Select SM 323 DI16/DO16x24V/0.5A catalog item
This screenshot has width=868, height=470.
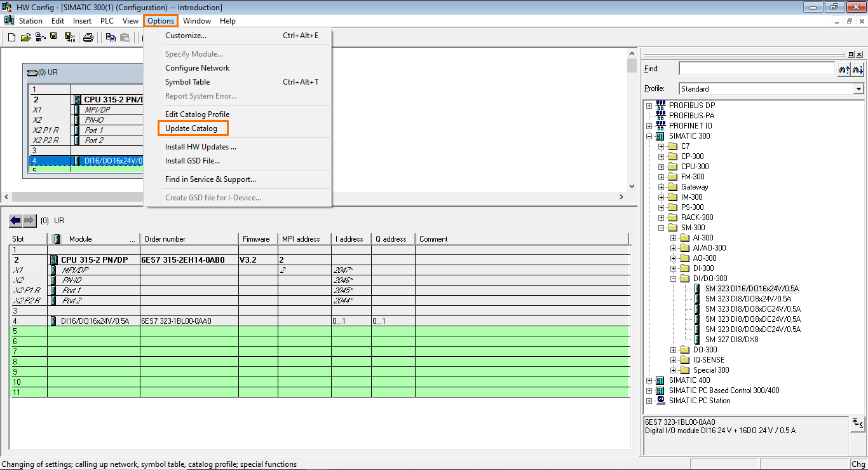[x=752, y=289]
